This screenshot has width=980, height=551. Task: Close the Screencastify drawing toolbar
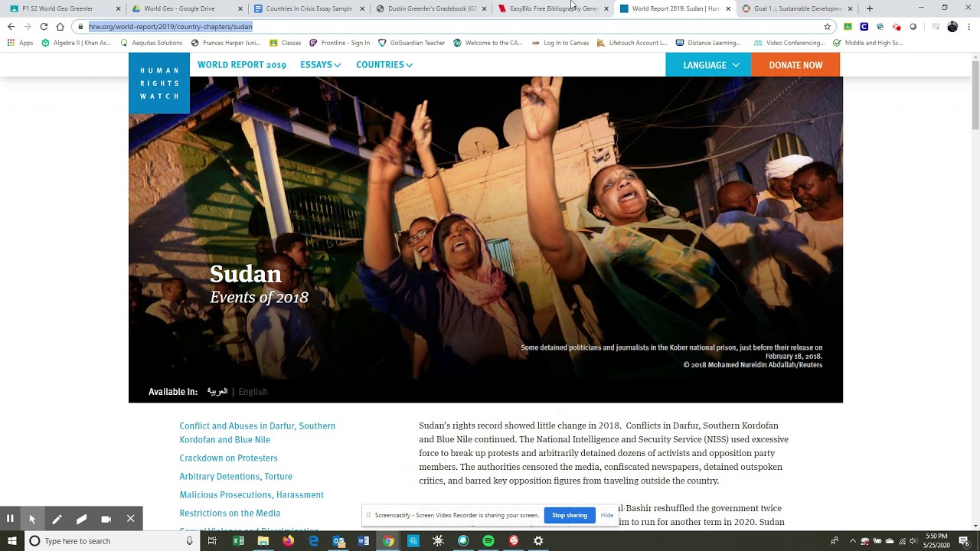(130, 519)
